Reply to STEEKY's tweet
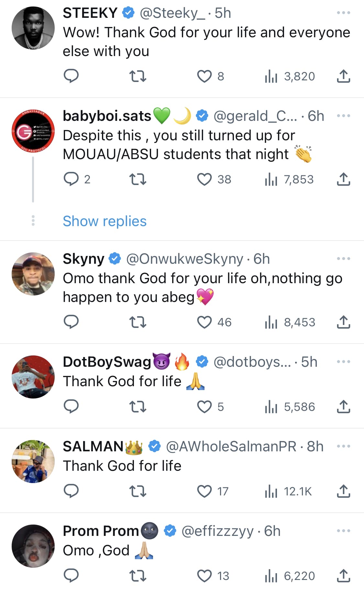Viewport: 364px width, 590px height. click(71, 76)
